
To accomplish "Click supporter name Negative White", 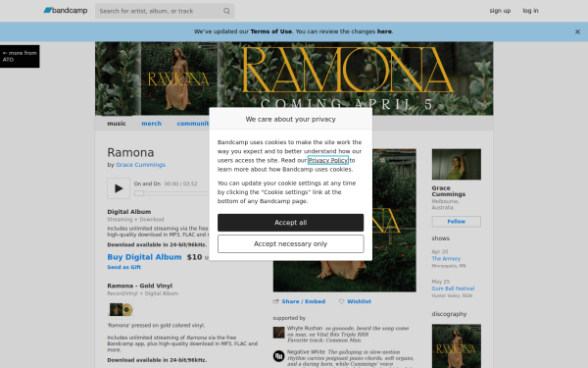I will [306, 352].
